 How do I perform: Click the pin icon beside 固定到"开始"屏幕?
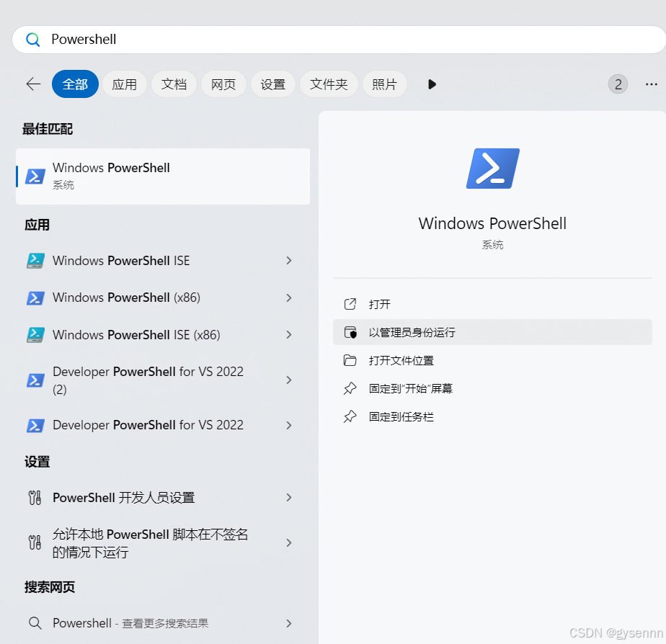point(350,388)
